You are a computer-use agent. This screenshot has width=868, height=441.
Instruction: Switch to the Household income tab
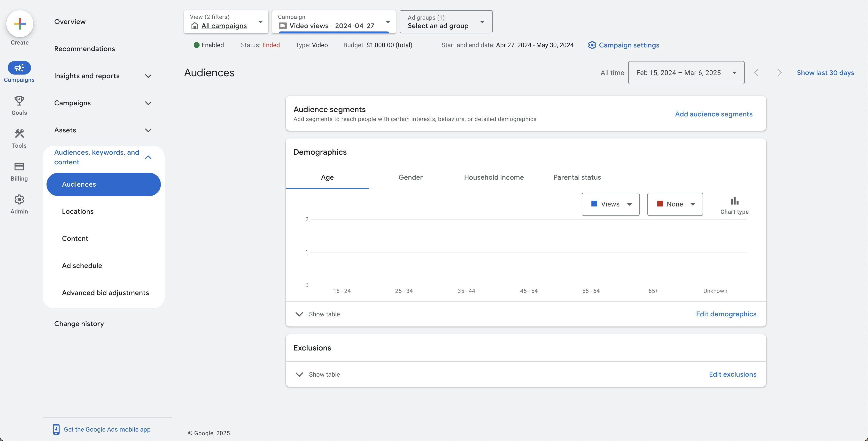(494, 177)
